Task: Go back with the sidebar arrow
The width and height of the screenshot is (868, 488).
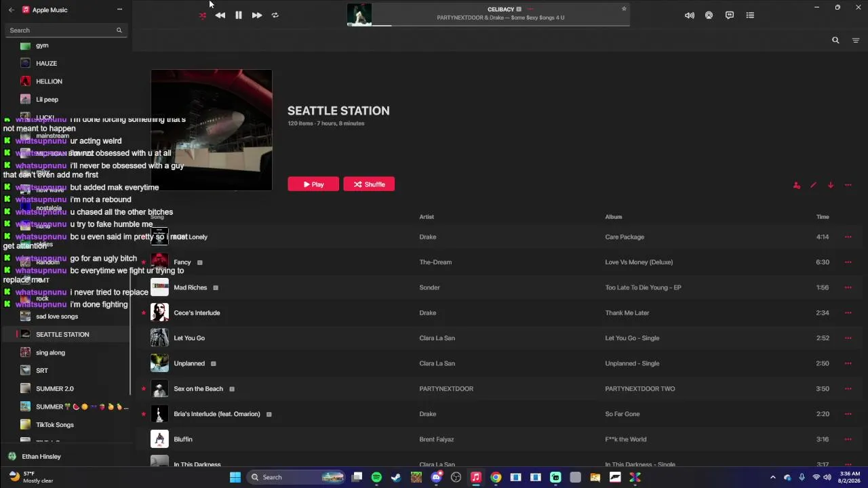Action: 11,9
